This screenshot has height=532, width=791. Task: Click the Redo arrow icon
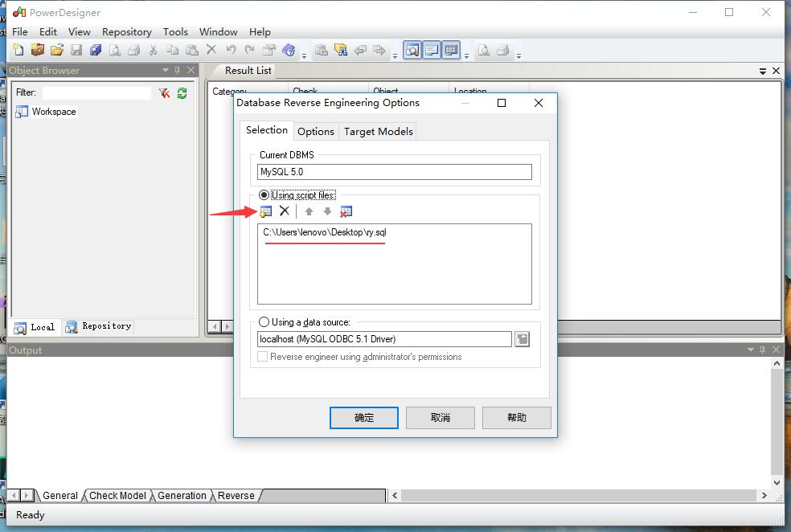point(250,49)
